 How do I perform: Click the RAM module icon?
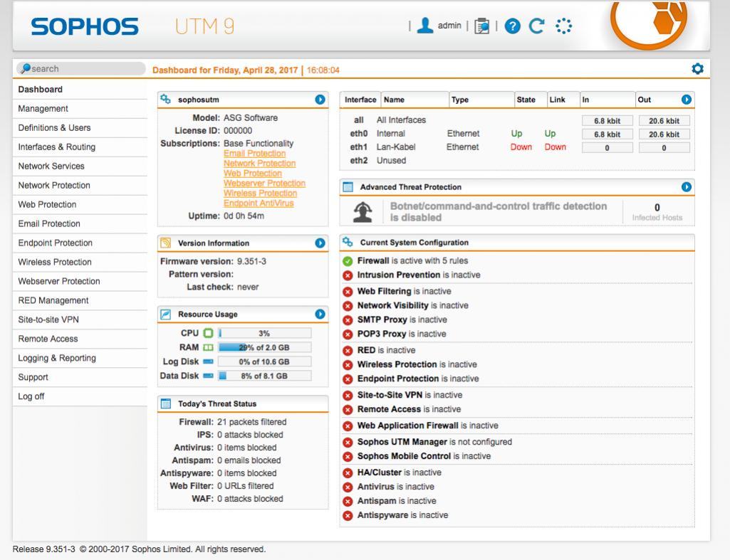click(208, 347)
